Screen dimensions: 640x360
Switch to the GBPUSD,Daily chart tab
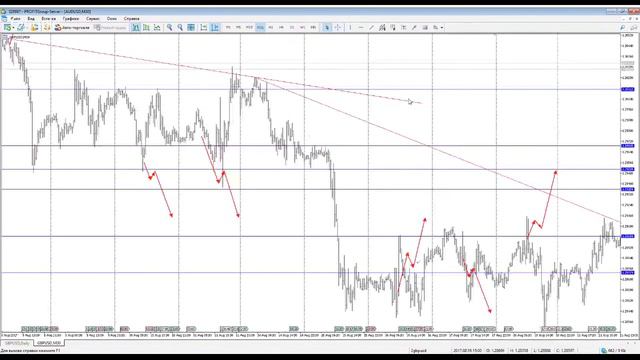click(x=17, y=343)
